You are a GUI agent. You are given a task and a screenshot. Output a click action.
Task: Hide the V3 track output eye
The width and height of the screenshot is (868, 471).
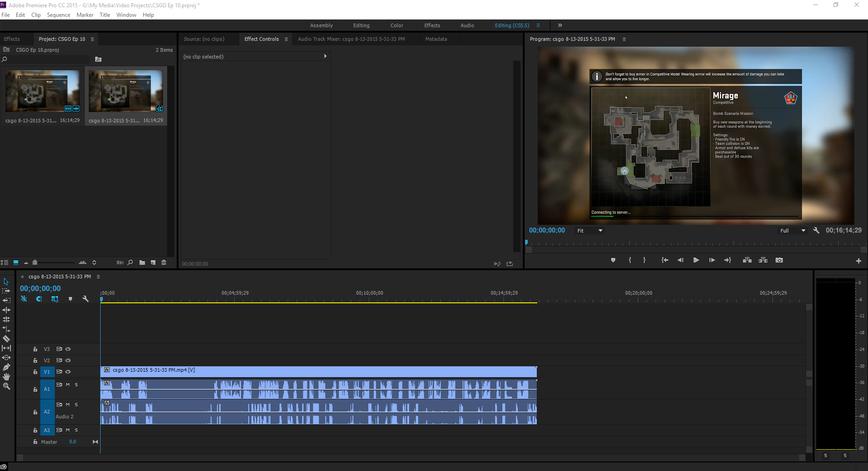(68, 349)
